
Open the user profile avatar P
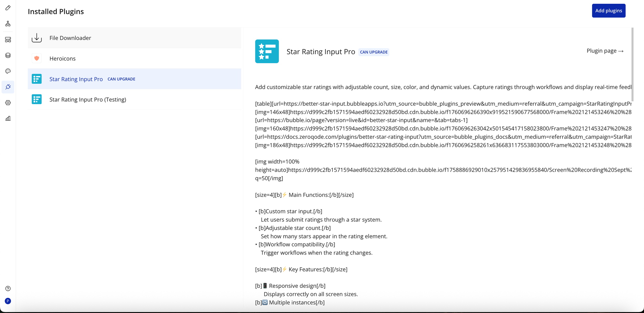tap(8, 301)
